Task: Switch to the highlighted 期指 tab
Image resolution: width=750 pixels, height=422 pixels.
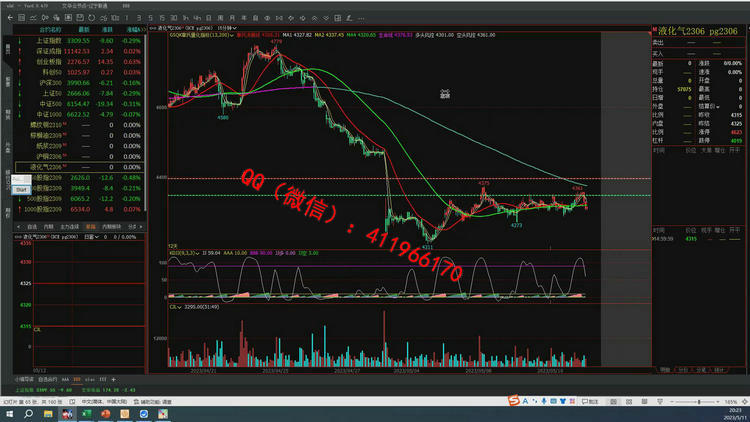Action: 90,227
